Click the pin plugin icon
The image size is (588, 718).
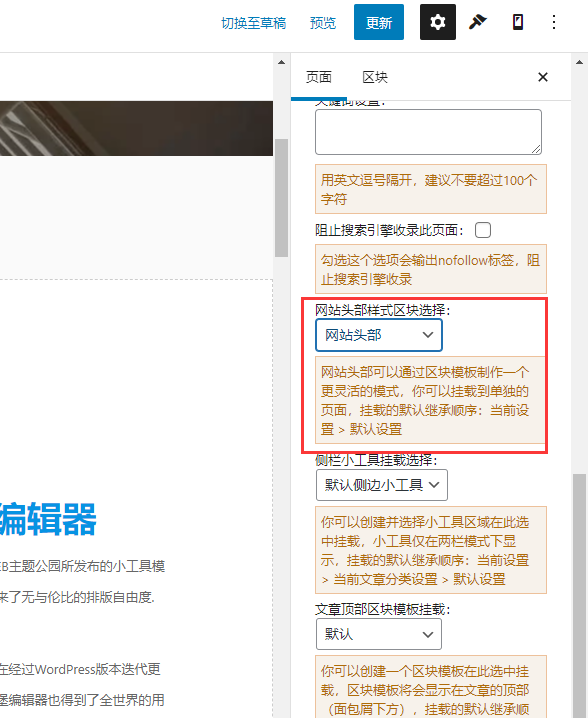pos(477,22)
